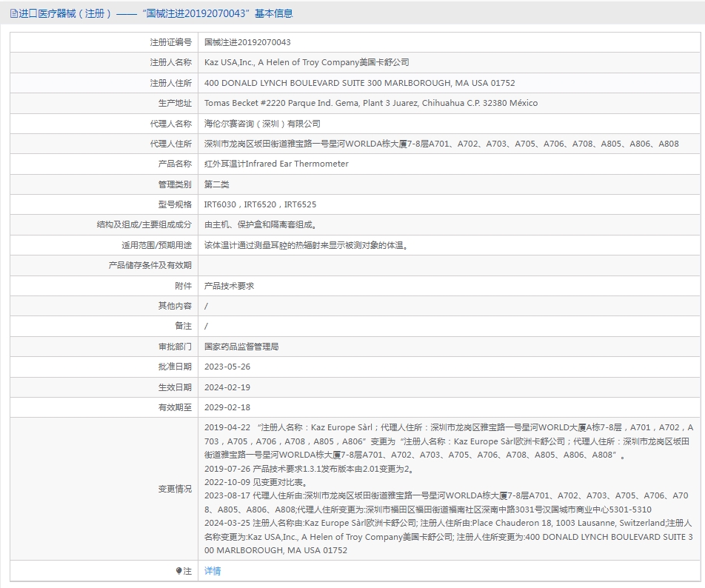Viewport: 705px width, 588px height.
Task: Click the 注册人名称 Kaz USA,Inc. value
Action: pos(307,62)
